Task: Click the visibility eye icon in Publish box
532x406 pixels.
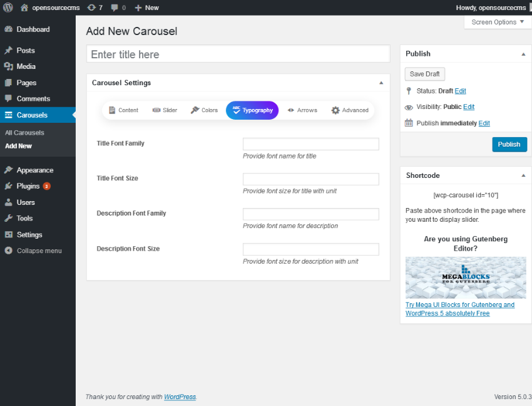Action: coord(409,107)
